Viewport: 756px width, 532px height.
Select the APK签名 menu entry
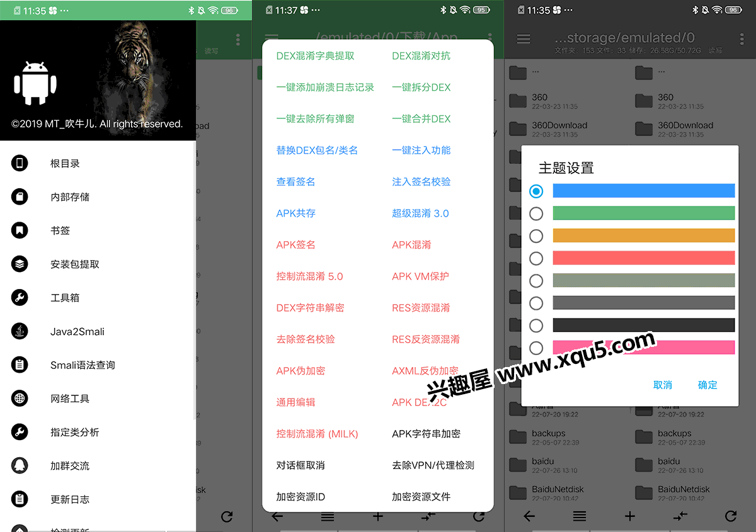(296, 245)
